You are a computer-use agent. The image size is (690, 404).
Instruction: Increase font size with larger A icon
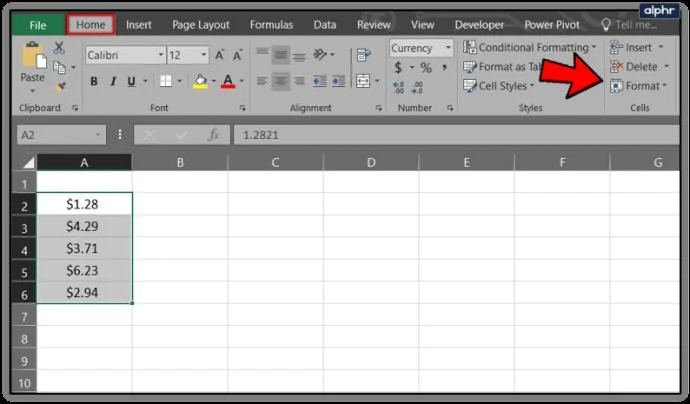tap(219, 55)
